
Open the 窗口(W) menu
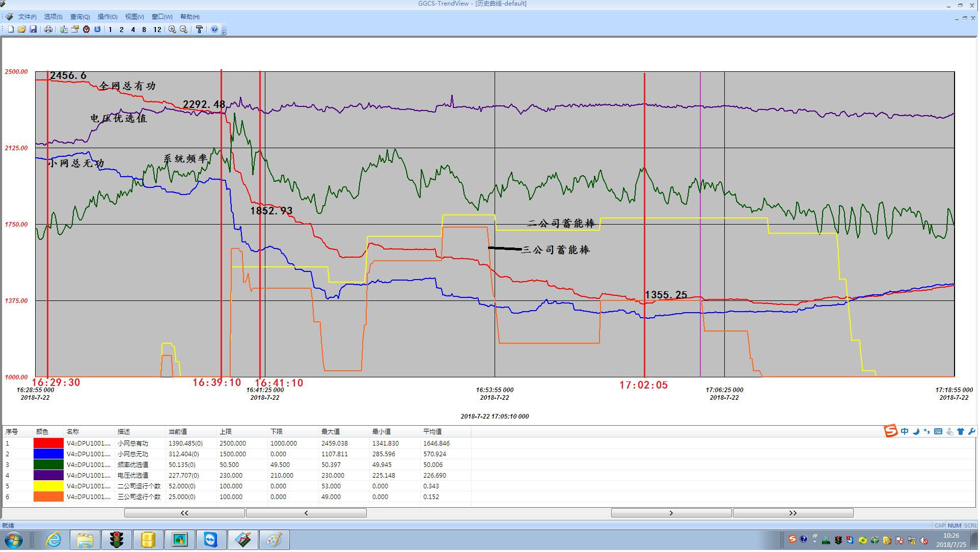pos(162,17)
